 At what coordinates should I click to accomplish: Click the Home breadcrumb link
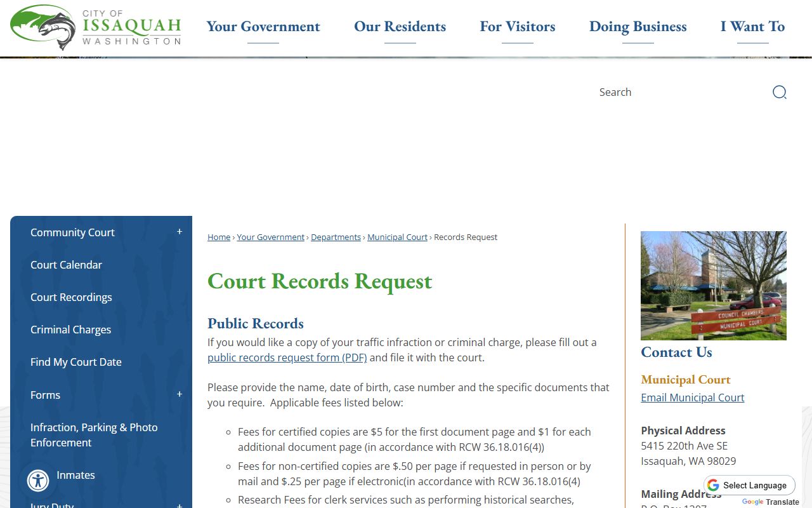tap(219, 237)
